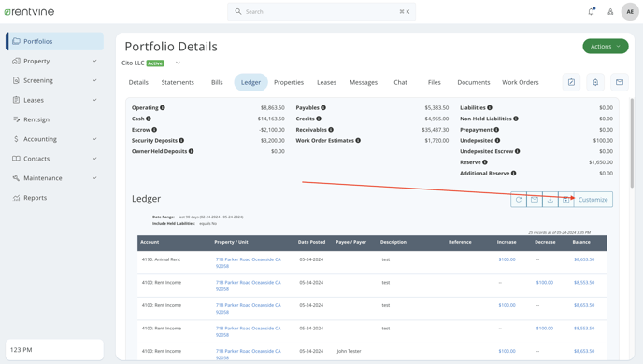
Task: Sort by Account column header
Action: (x=150, y=242)
